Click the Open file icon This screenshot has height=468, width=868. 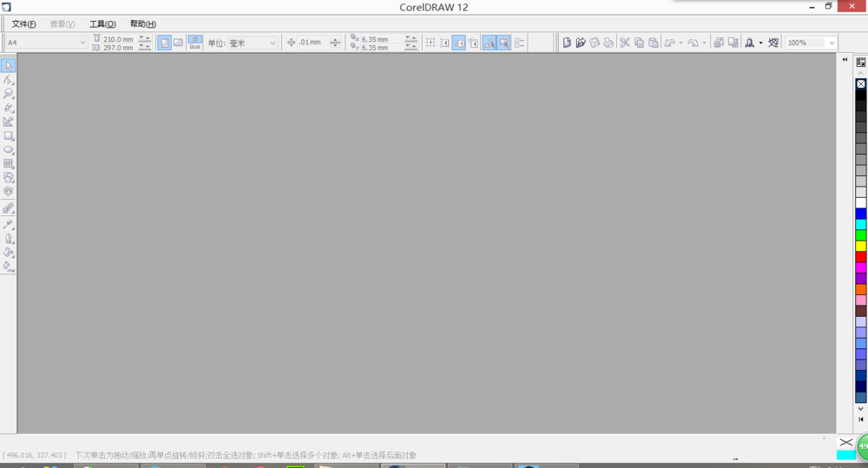(x=581, y=43)
